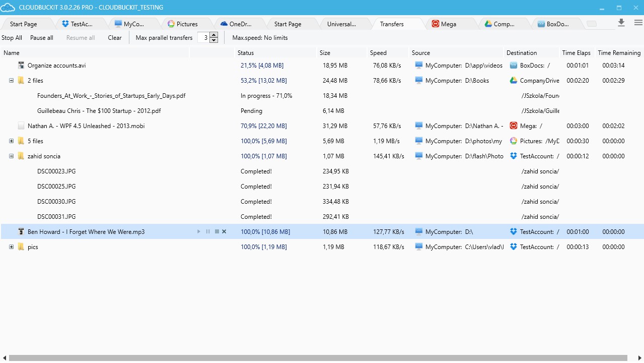Open the hamburger menu icon
The width and height of the screenshot is (644, 363).
click(x=638, y=23)
